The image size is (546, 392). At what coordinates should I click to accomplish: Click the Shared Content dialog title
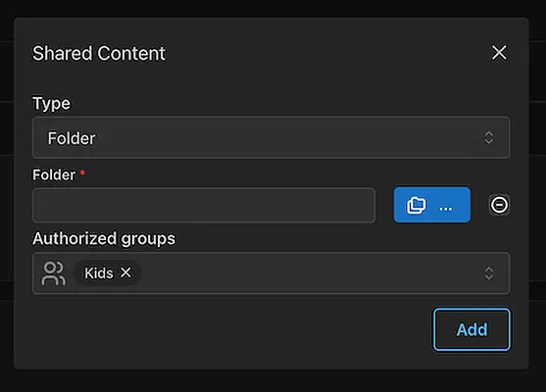[x=99, y=53]
